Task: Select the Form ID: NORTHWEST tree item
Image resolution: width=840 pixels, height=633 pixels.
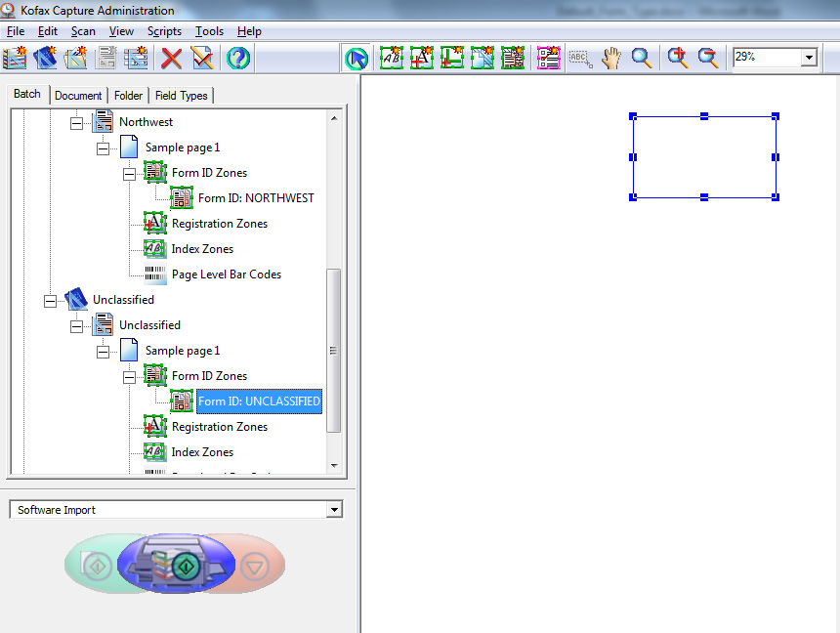Action: [x=256, y=198]
